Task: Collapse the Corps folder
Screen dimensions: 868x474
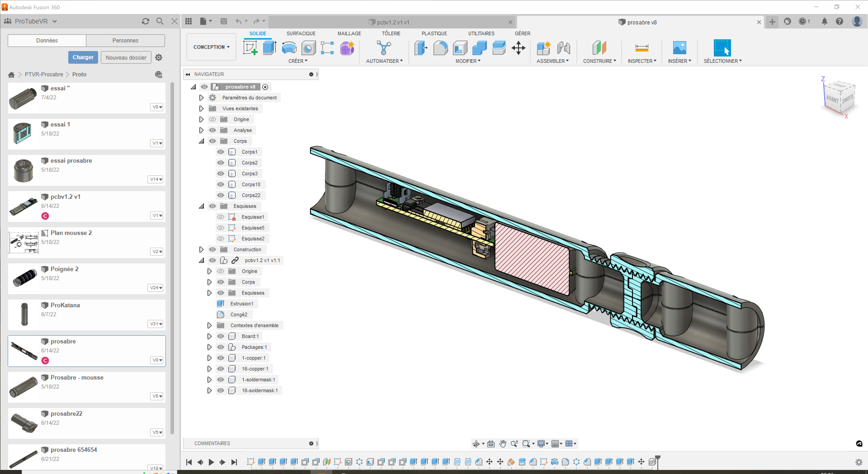Action: click(201, 141)
